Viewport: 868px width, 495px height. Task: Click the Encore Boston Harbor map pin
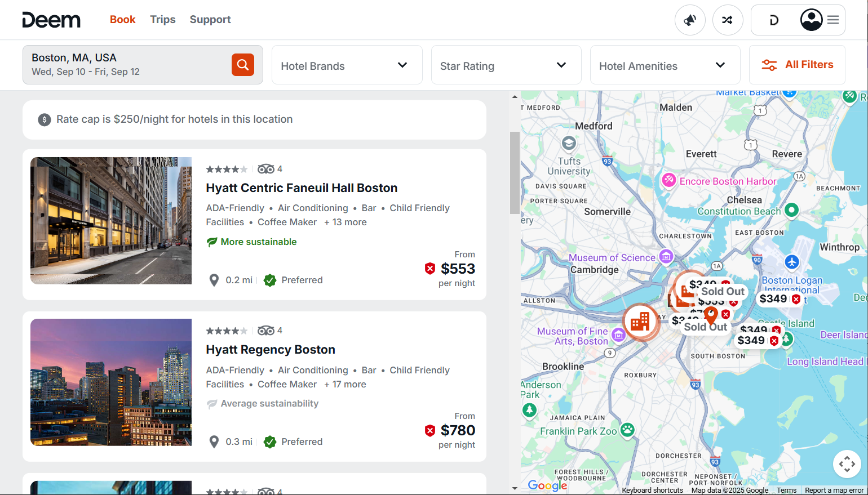[669, 180]
